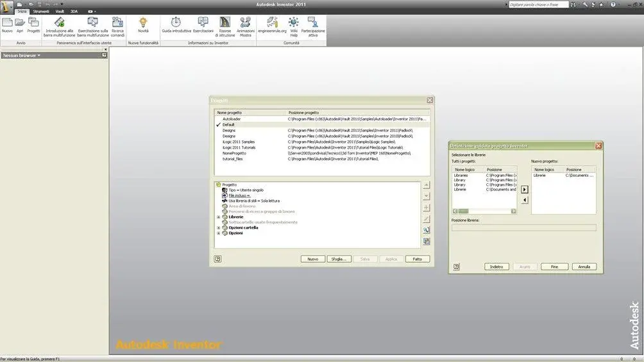The height and width of the screenshot is (362, 644).
Task: Open the Inventor application menu logo
Action: tap(6, 6)
